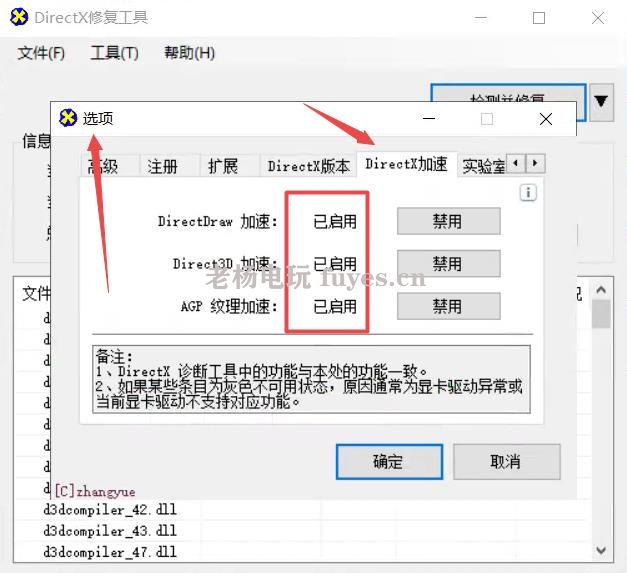
Task: Click the 备注 notes text box
Action: (311, 379)
